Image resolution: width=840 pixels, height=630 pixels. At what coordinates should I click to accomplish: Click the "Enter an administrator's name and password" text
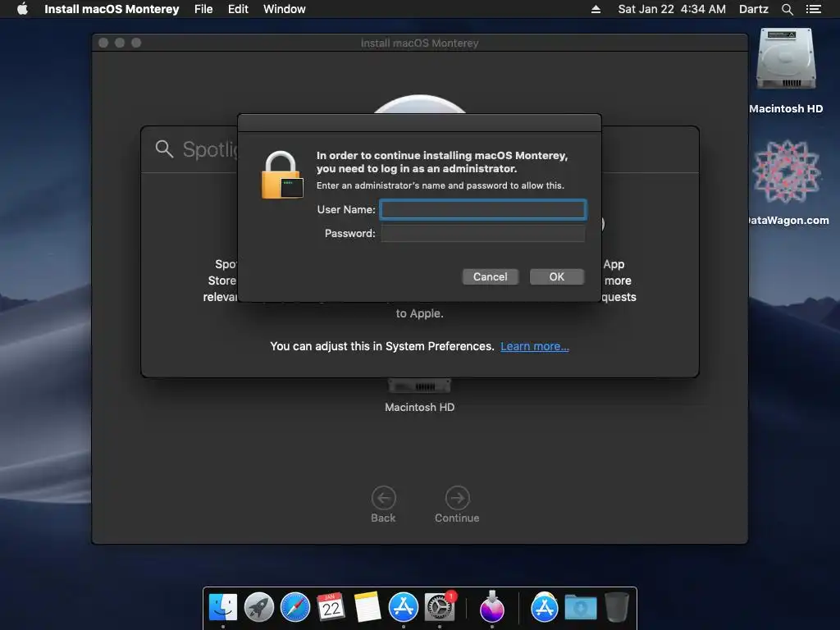pos(441,185)
